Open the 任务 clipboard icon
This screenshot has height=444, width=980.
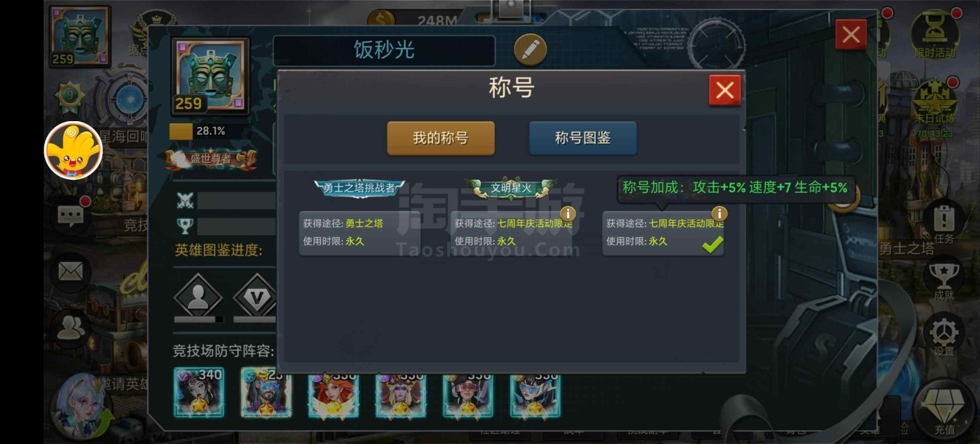tap(943, 221)
